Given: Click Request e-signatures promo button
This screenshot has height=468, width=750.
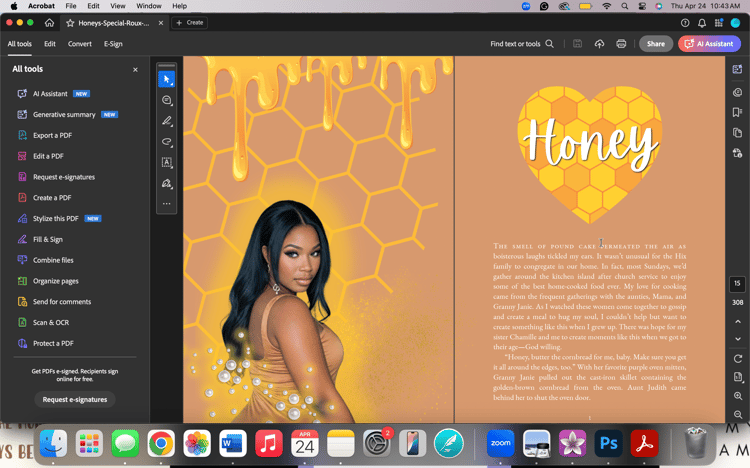Looking at the screenshot, I should 75,400.
